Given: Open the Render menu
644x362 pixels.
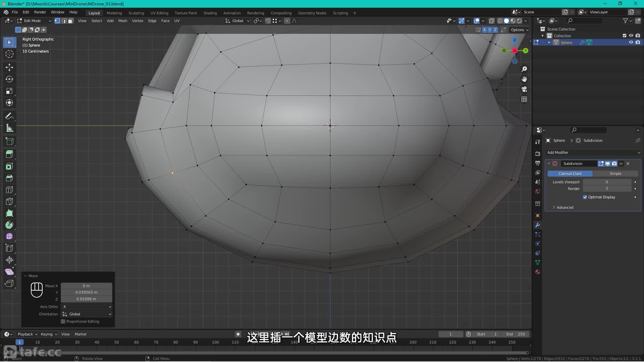Looking at the screenshot, I should point(40,12).
